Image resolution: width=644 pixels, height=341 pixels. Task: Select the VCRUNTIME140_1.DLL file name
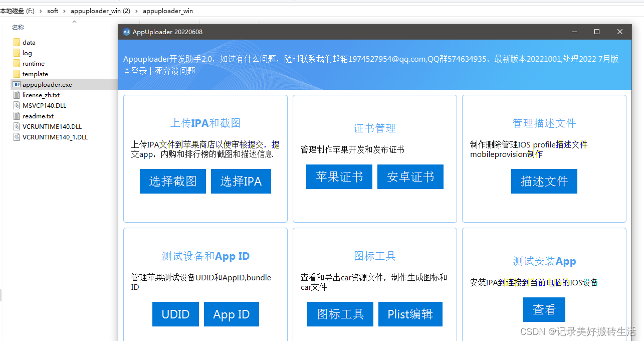[x=55, y=137]
